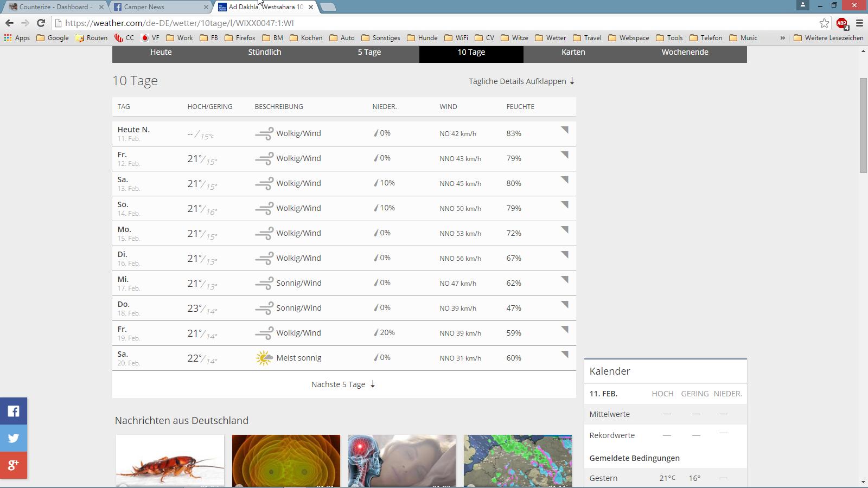Open the orange wave pattern news thumbnail
Viewport: 868px width, 488px height.
pyautogui.click(x=286, y=460)
